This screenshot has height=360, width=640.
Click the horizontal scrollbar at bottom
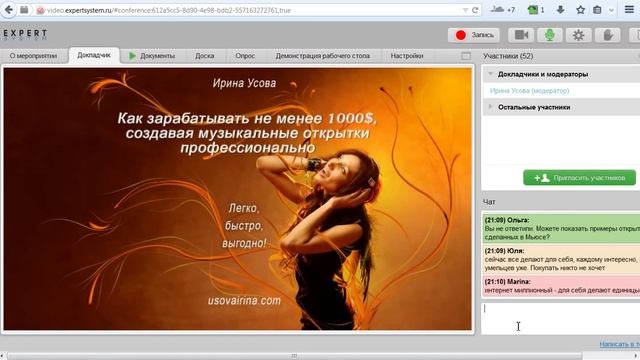click(294, 356)
